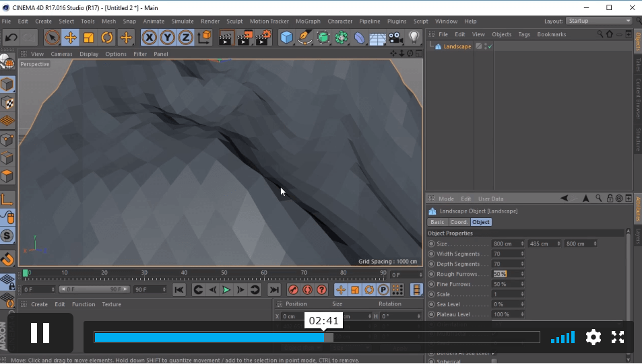Click the Width Segments stepper arrows
This screenshot has height=364, width=642.
click(x=522, y=254)
